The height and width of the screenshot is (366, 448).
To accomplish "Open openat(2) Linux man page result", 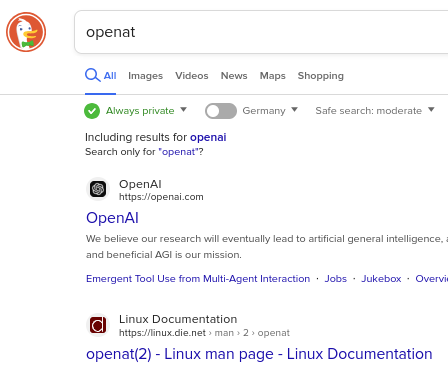I will click(x=259, y=354).
